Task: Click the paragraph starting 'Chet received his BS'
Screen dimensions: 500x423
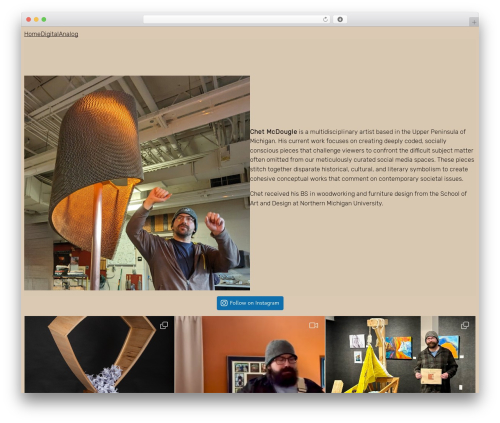Action: (x=358, y=198)
